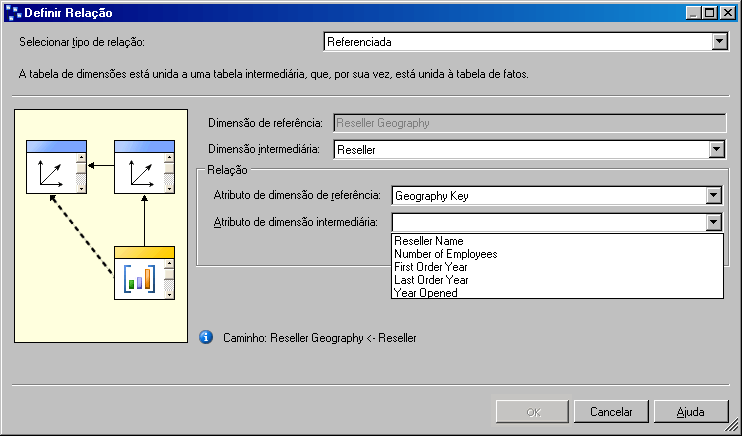
Task: Click the Reseller Geography reference dimension field
Action: click(528, 123)
